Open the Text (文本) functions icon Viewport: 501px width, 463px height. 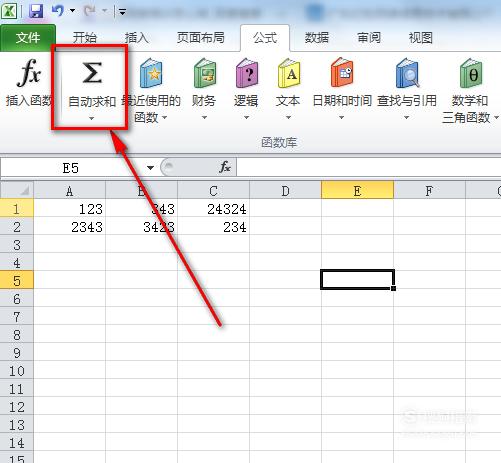289,73
